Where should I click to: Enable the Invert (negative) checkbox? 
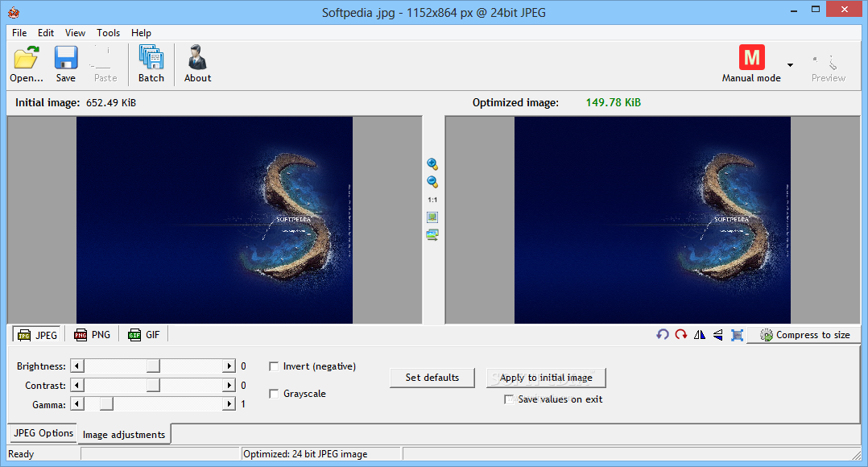click(x=274, y=366)
